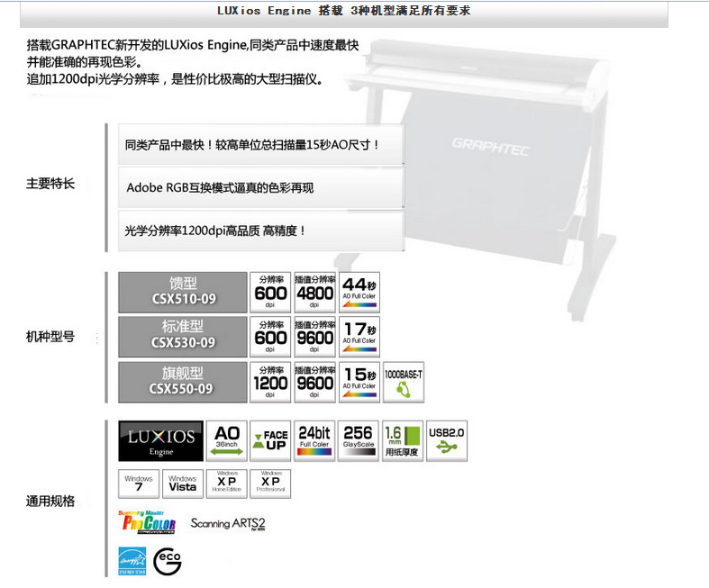Click the A0 36inch size icon
Image resolution: width=709 pixels, height=588 pixels.
click(x=226, y=441)
